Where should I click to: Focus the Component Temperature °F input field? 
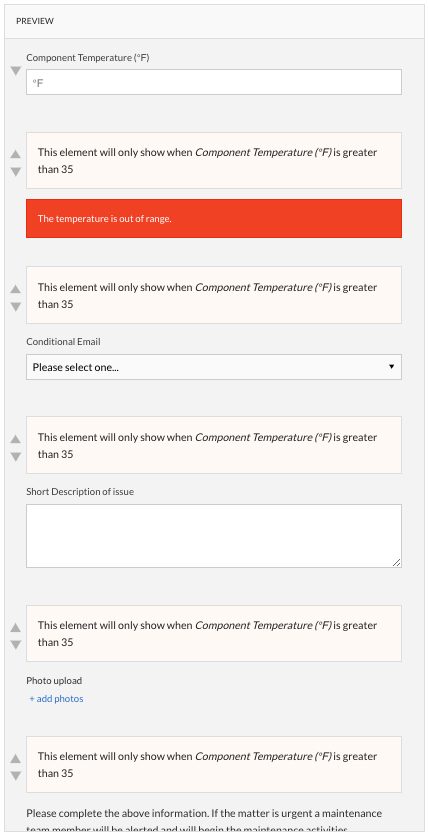214,82
